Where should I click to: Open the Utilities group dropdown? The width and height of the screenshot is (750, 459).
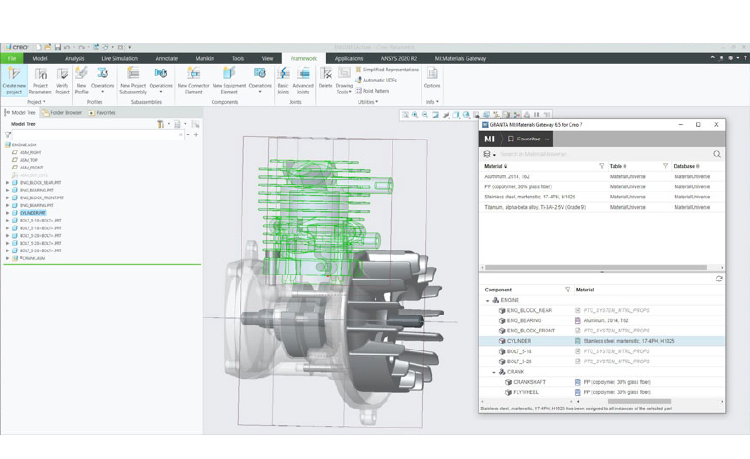(x=368, y=102)
